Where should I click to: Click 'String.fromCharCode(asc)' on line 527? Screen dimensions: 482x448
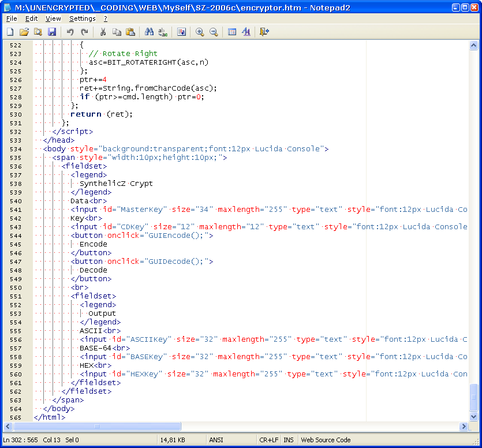click(158, 88)
